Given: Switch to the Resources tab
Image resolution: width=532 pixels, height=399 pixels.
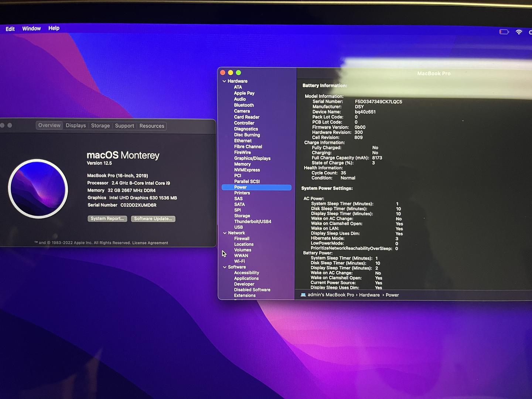Looking at the screenshot, I should click(152, 126).
